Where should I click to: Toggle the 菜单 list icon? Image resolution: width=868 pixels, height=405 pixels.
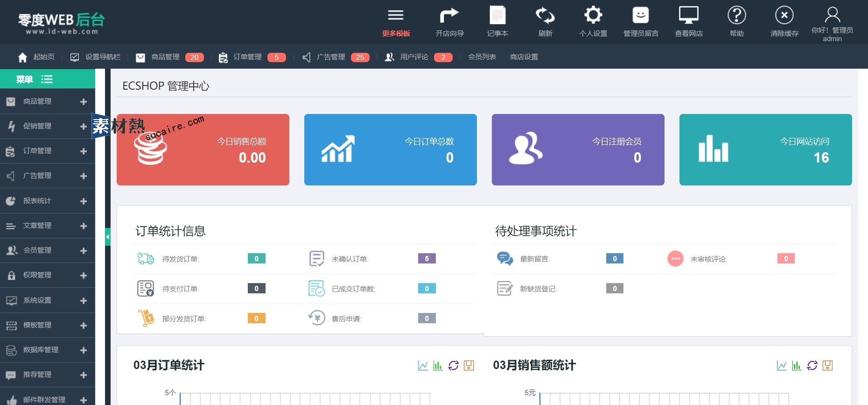(x=47, y=79)
